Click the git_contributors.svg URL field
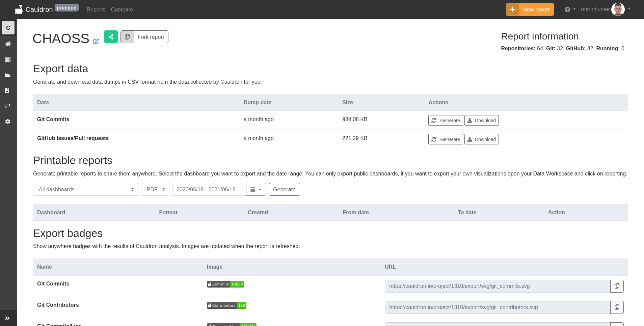644x326 pixels. (x=498, y=307)
